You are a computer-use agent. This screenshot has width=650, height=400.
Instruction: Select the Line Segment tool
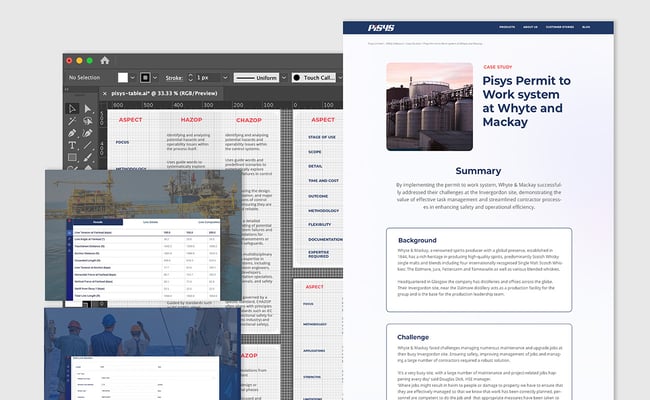(x=87, y=145)
